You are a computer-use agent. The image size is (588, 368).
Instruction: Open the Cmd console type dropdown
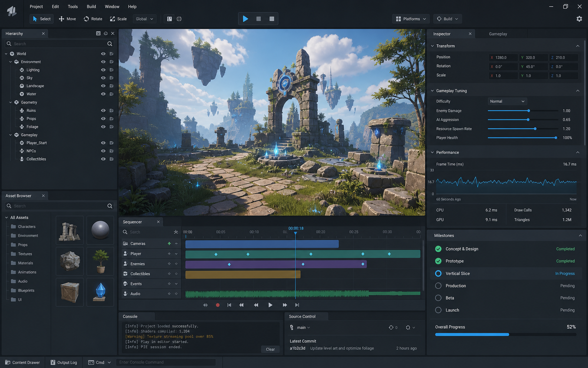tap(99, 362)
